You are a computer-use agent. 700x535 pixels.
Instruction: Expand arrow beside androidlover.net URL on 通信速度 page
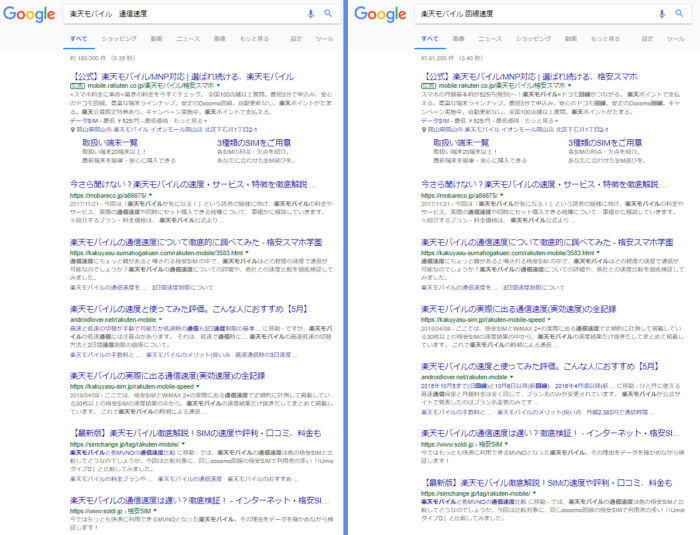pos(160,319)
